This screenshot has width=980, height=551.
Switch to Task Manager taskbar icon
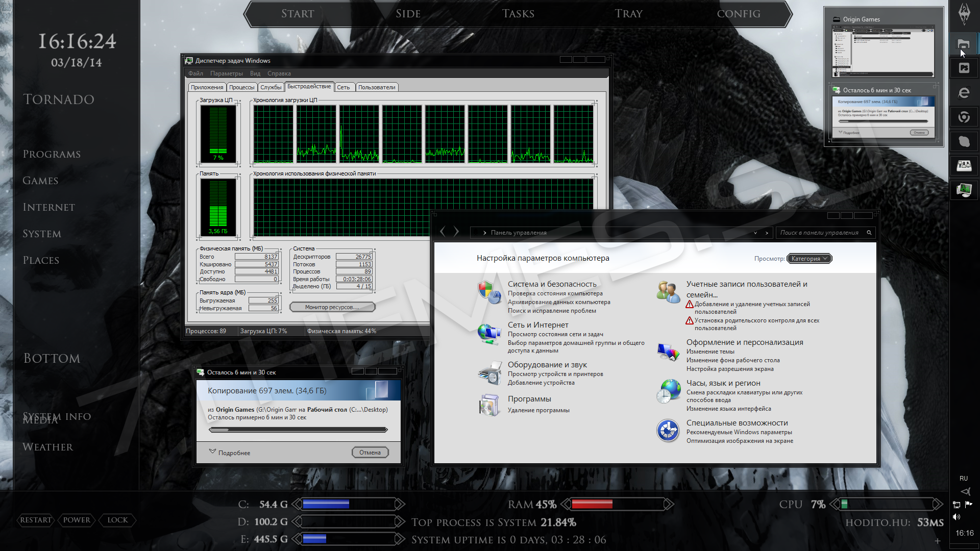[x=964, y=190]
